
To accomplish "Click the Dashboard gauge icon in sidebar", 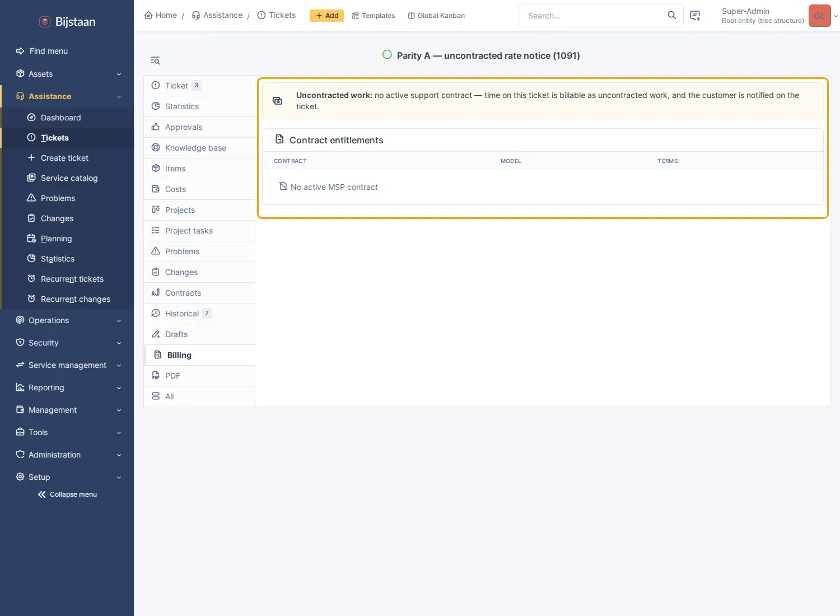I will [x=31, y=118].
